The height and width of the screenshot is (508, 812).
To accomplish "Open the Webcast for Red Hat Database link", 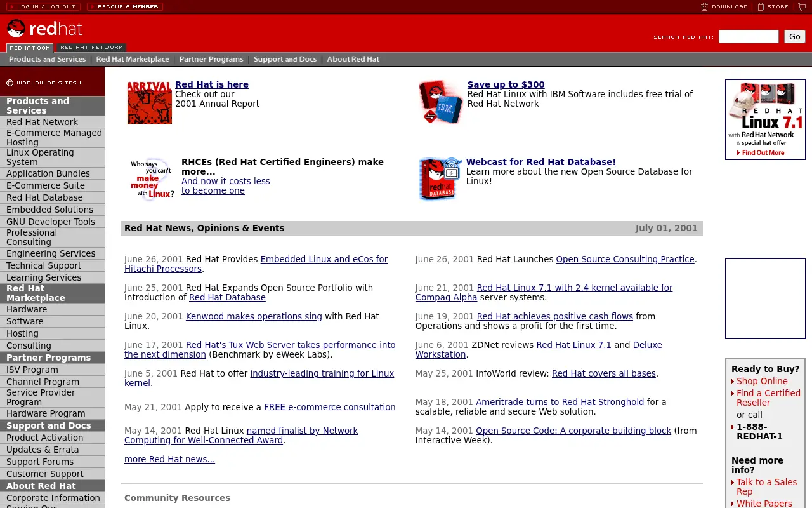I will coord(541,162).
